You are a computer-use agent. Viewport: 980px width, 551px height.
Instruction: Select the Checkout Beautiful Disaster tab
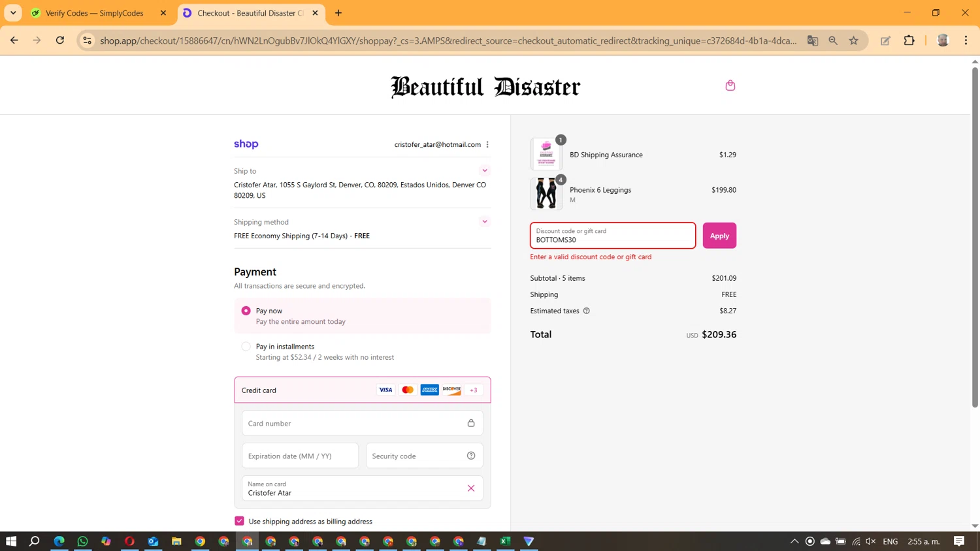(251, 13)
